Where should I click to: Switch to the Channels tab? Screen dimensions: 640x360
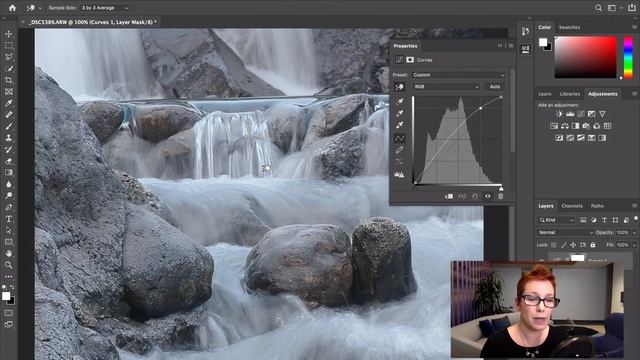572,206
